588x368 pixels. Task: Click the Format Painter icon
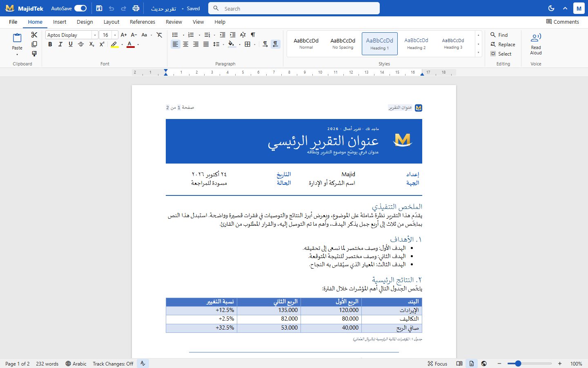[34, 54]
